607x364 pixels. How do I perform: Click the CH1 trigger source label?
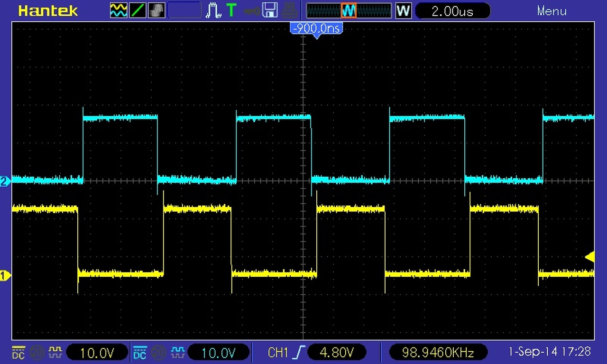[278, 352]
